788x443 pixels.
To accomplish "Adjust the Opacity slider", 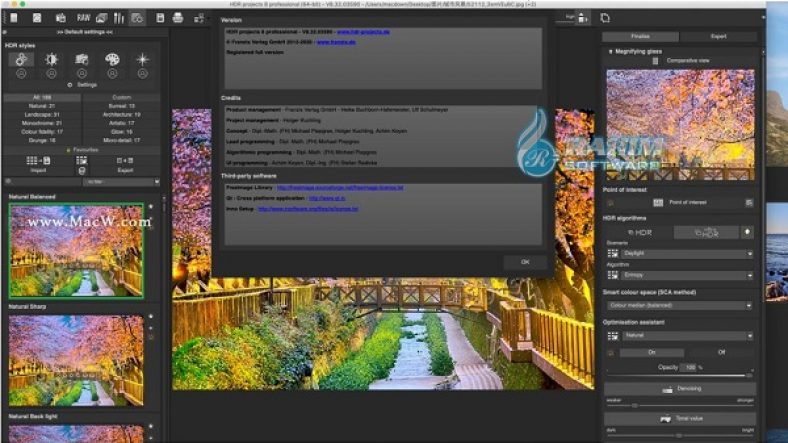I will pos(679,376).
